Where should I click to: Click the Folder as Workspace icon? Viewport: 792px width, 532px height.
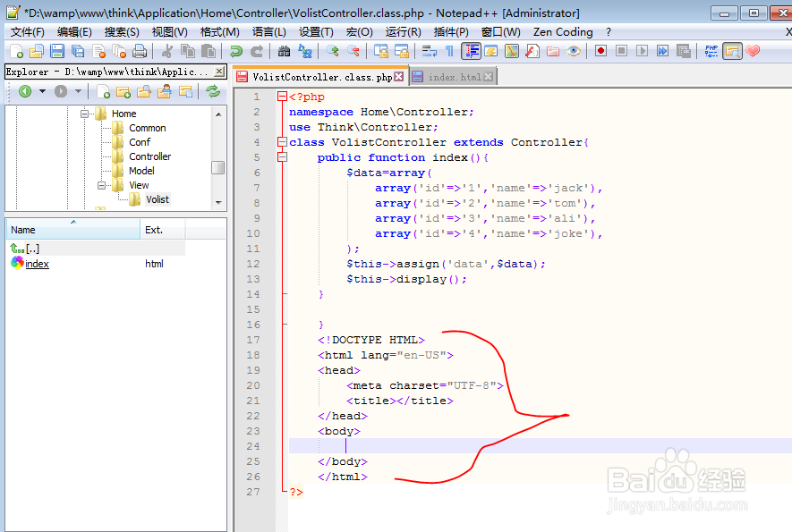coord(552,51)
